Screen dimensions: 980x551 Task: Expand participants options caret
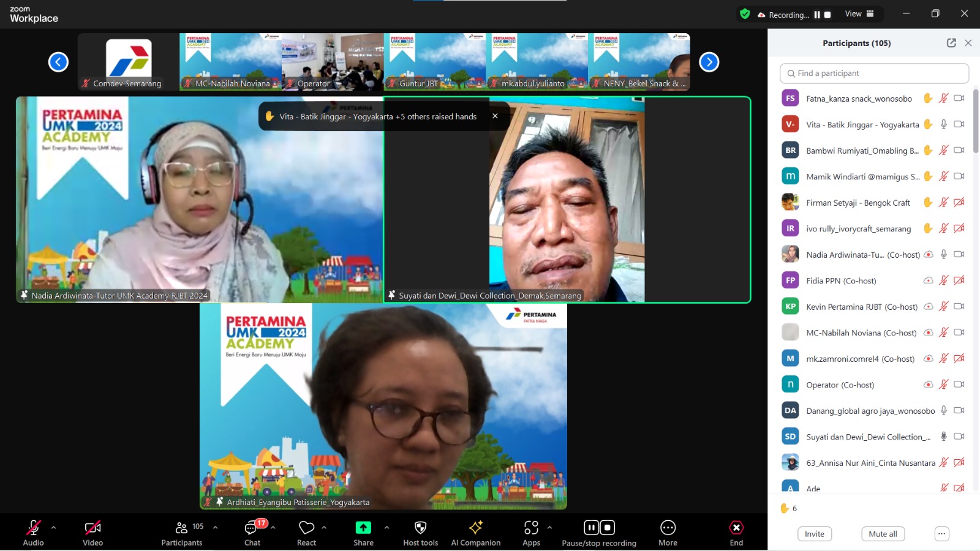pyautogui.click(x=215, y=527)
